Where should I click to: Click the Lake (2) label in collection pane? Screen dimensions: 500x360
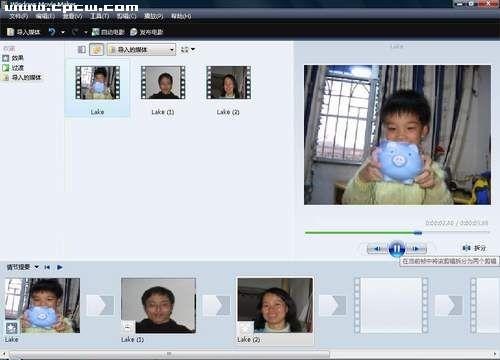pos(228,112)
